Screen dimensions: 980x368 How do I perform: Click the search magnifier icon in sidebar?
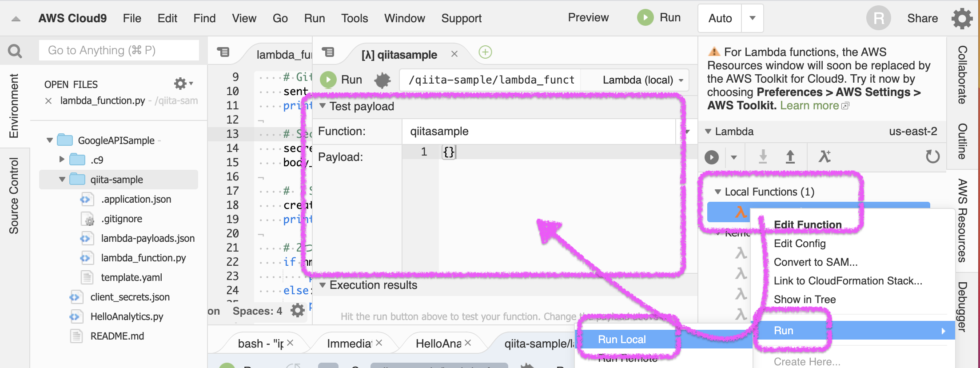point(15,51)
